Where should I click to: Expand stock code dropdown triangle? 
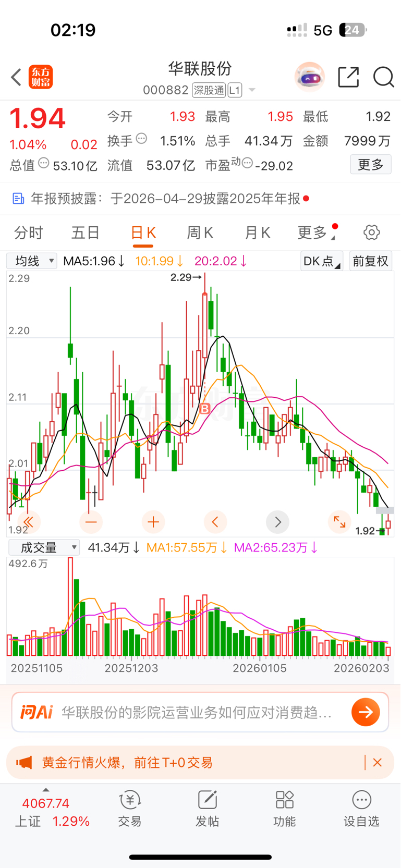pyautogui.click(x=252, y=90)
